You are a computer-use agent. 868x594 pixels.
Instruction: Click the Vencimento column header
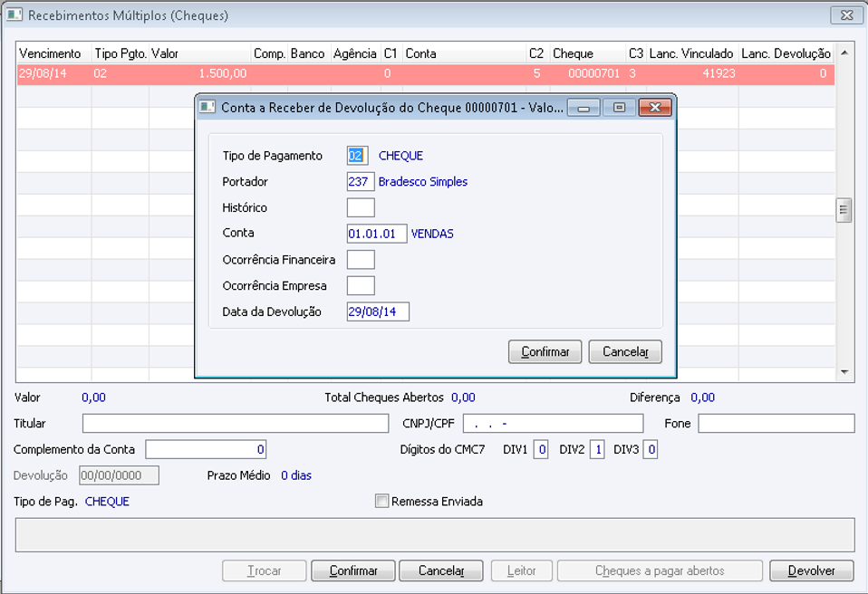tap(54, 53)
